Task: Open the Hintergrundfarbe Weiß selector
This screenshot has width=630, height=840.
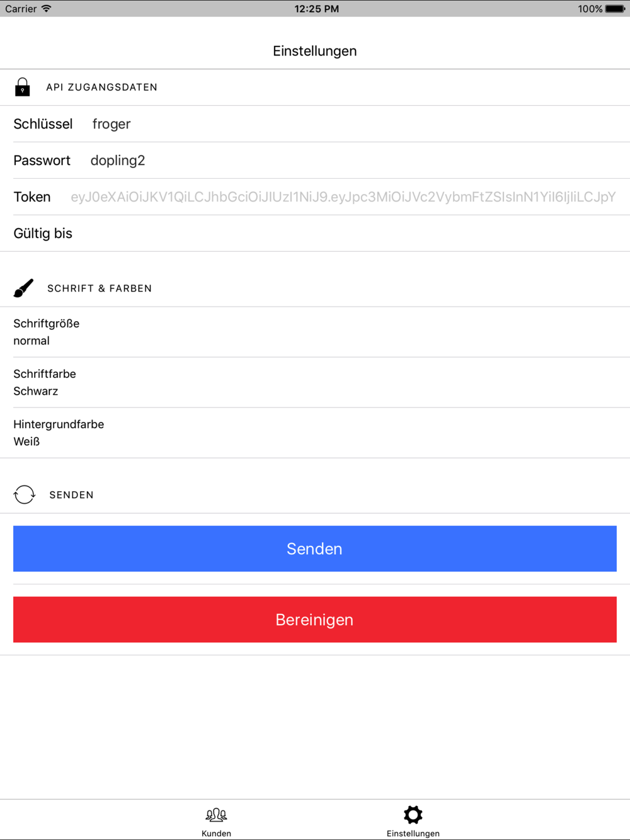Action: pos(315,433)
